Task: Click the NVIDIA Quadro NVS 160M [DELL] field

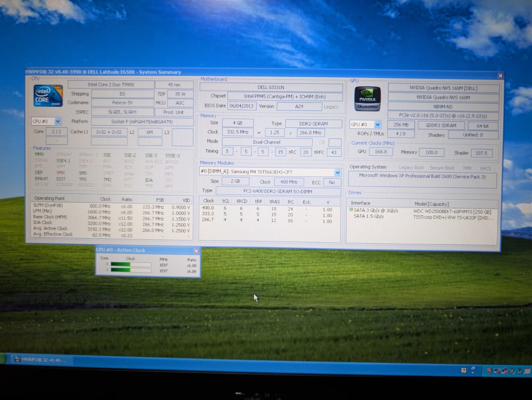Action: point(443,88)
